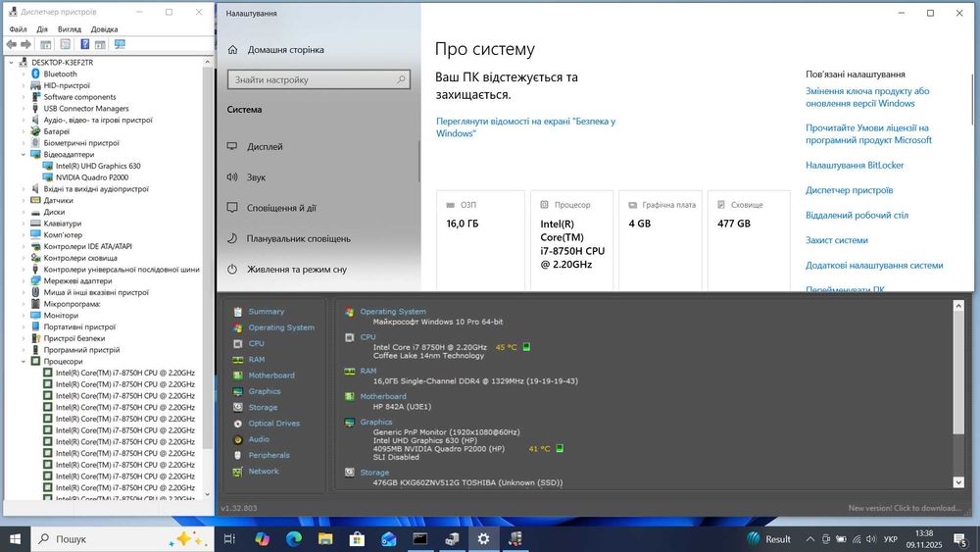Open the Файл menu in Device Manager
The width and height of the screenshot is (980, 552).
coord(18,29)
